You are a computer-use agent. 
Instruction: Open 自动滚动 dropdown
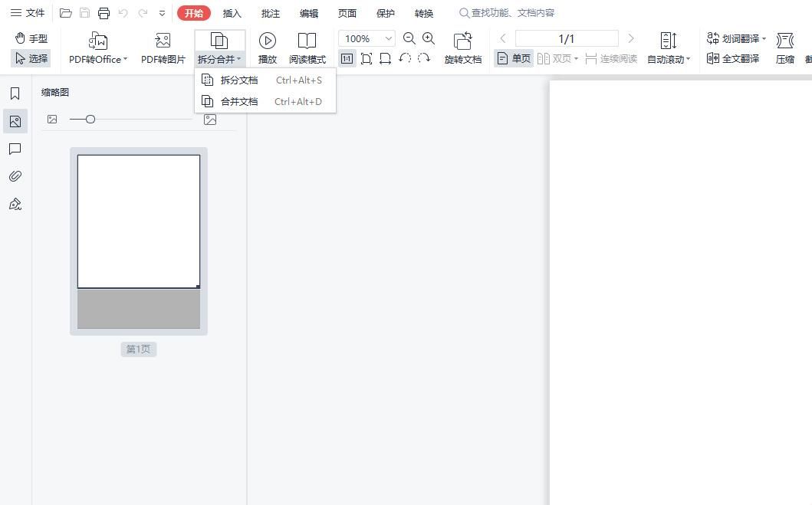click(669, 48)
